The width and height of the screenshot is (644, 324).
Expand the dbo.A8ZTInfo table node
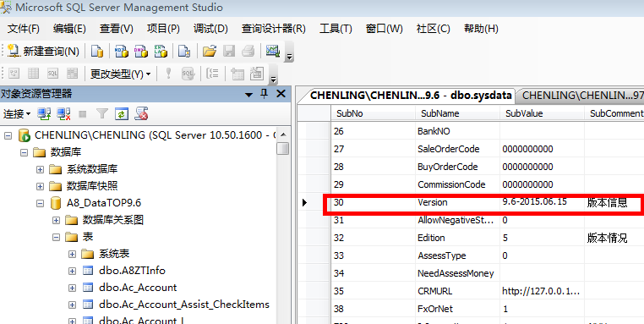click(x=72, y=271)
